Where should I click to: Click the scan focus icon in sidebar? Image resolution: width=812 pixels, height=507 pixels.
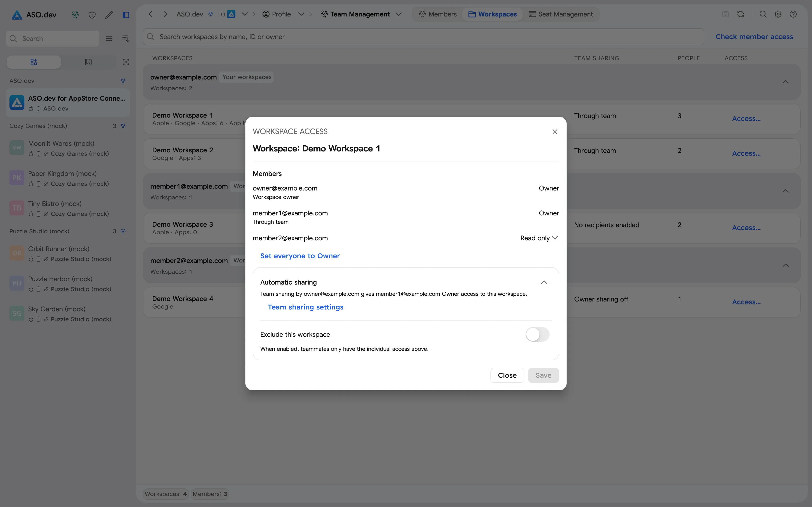click(126, 62)
